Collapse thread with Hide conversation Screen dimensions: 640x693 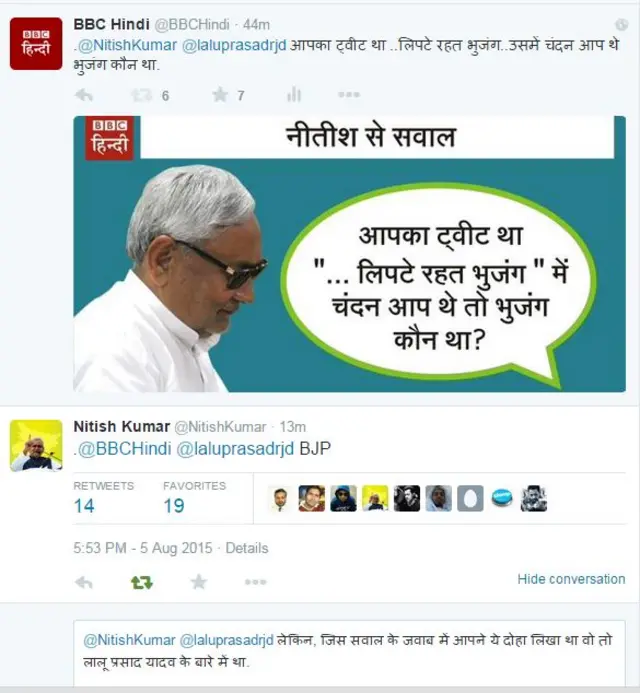coord(571,579)
